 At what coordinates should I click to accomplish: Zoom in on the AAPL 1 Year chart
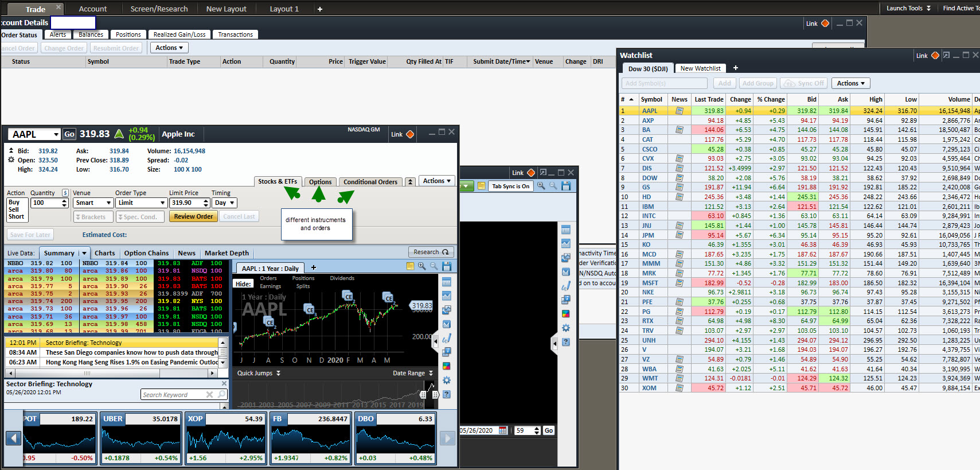[422, 266]
